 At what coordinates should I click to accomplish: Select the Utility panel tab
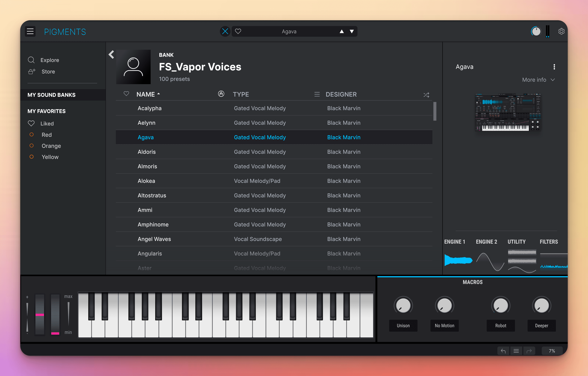pos(517,241)
